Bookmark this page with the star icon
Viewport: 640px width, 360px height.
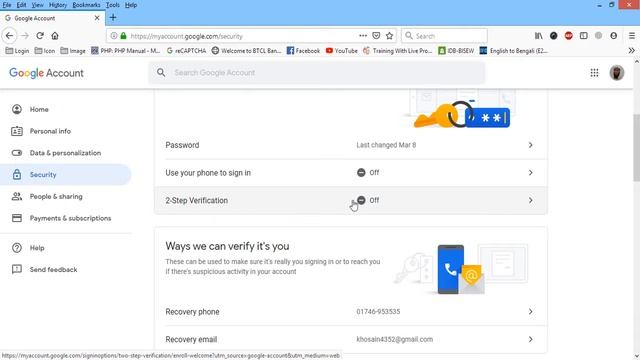coord(389,36)
